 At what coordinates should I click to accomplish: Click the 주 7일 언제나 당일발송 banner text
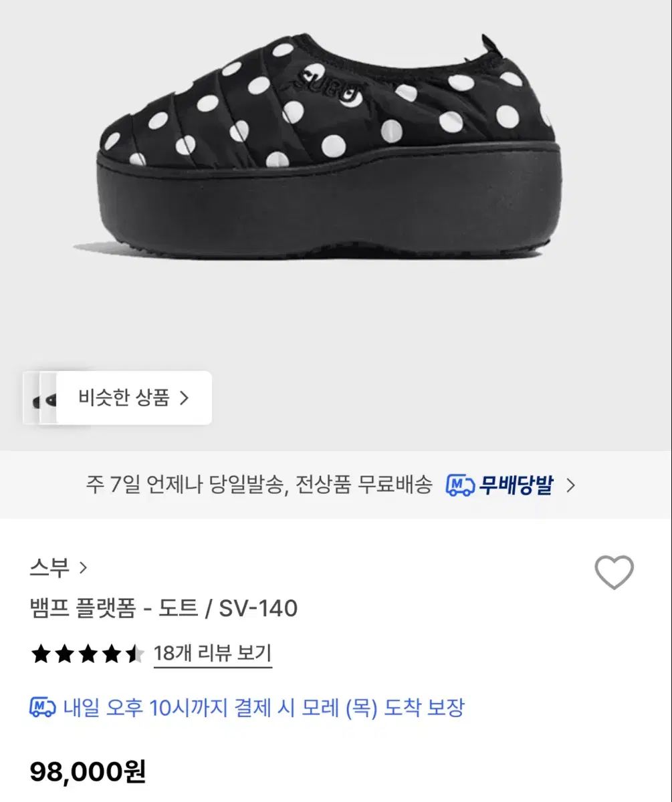coord(259,485)
